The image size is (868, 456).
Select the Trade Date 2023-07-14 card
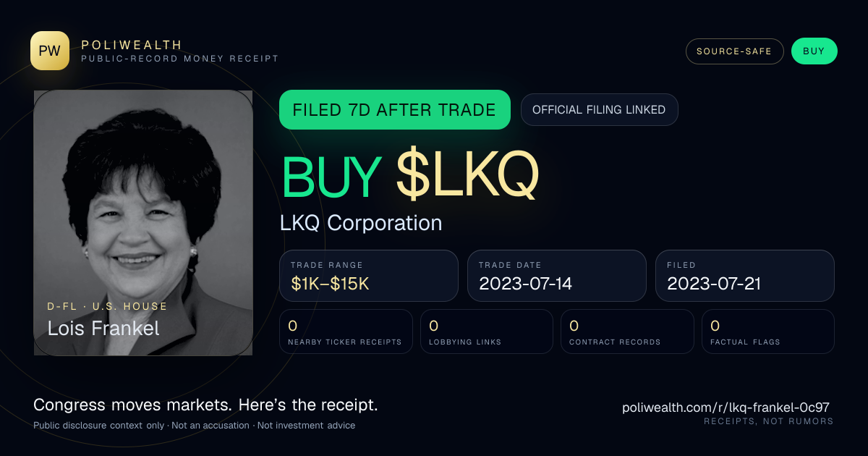coord(557,276)
